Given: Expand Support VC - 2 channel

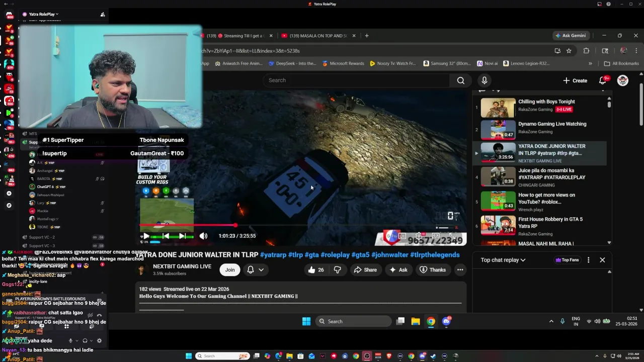Looking at the screenshot, I should pos(43,237).
